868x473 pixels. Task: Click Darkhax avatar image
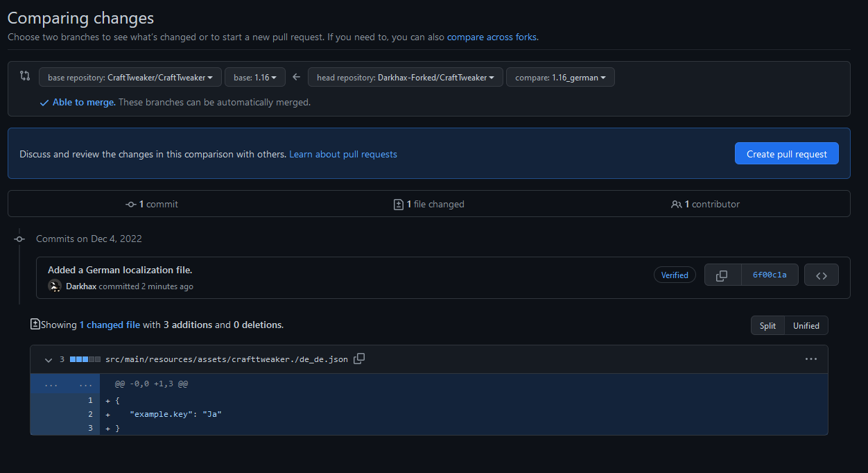[55, 286]
